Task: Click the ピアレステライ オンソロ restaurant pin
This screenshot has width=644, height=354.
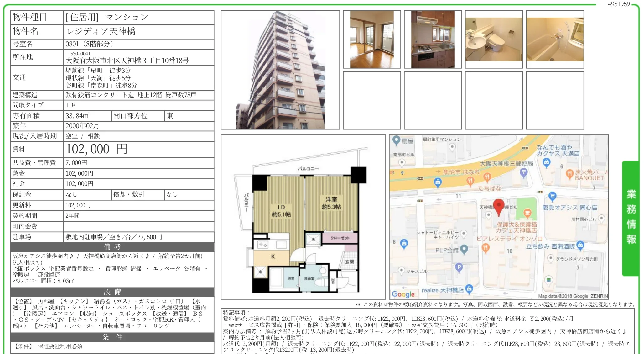Action: (486, 248)
